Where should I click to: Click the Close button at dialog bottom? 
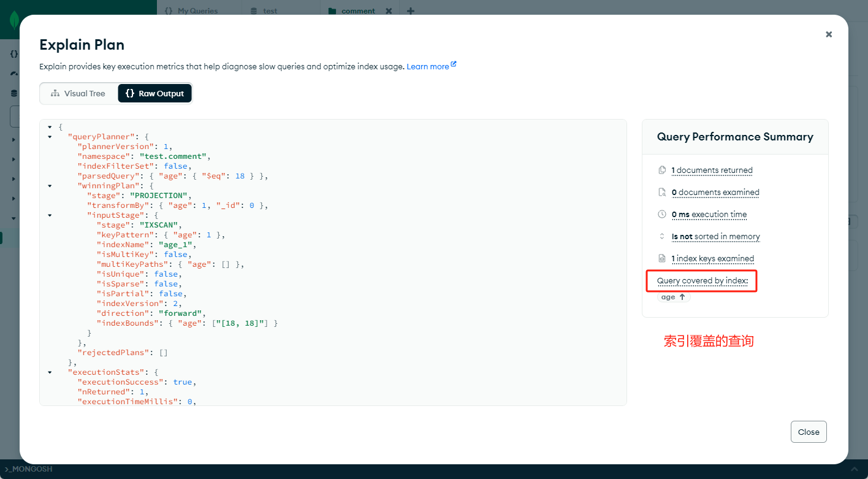coord(809,432)
